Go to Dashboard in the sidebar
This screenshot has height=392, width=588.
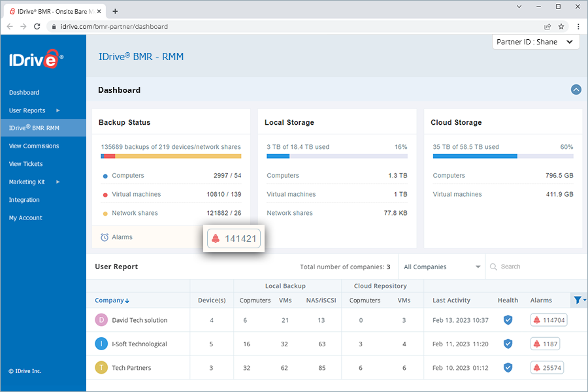tap(24, 92)
